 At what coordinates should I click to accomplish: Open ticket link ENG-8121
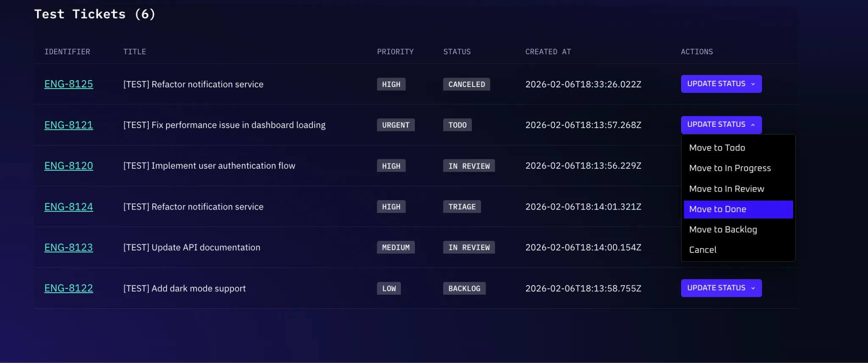click(69, 125)
